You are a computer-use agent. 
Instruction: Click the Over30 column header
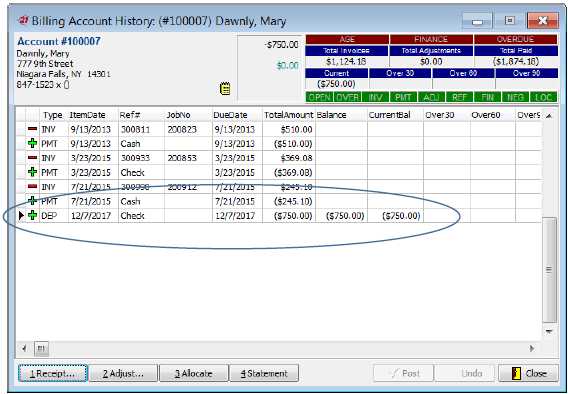coord(447,115)
